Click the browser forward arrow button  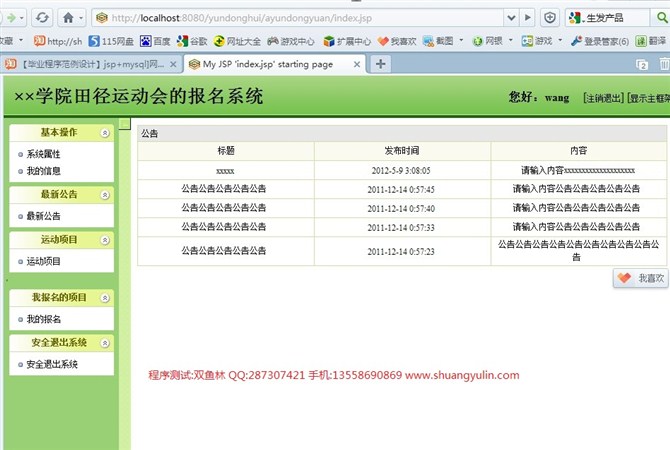pos(11,18)
